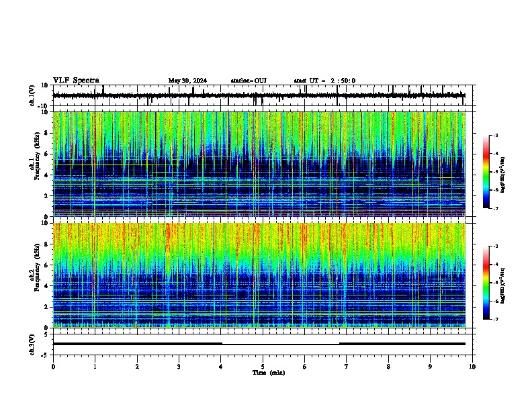This screenshot has width=532, height=411.
Task: Click the ch.1 "Frequency (kHz)" axis label
Action: tap(37, 156)
